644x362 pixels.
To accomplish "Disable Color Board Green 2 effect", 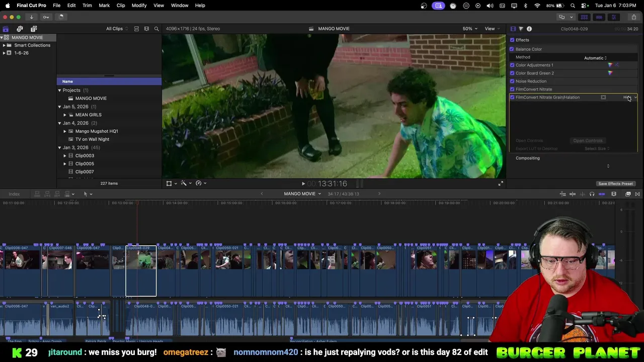I will click(x=512, y=73).
